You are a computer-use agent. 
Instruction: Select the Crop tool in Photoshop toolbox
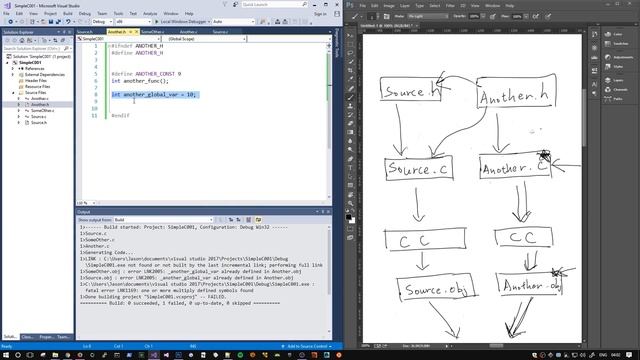pos(350,70)
